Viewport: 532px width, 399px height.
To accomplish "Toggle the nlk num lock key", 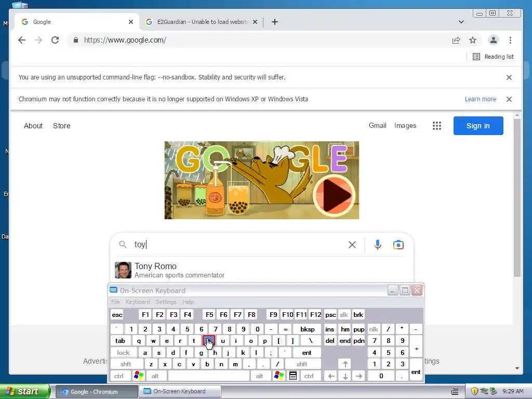I will pos(374,329).
